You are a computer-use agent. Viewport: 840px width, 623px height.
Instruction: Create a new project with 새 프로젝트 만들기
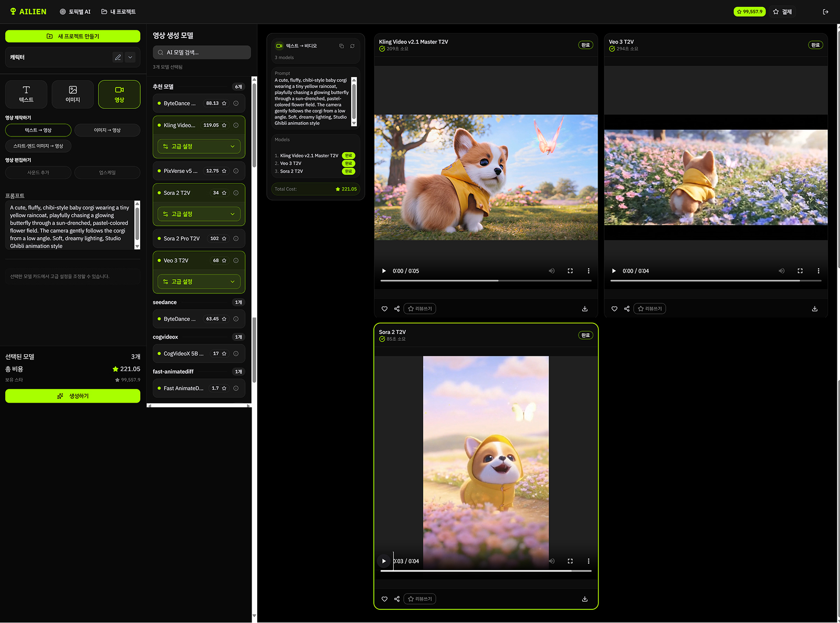(x=72, y=36)
